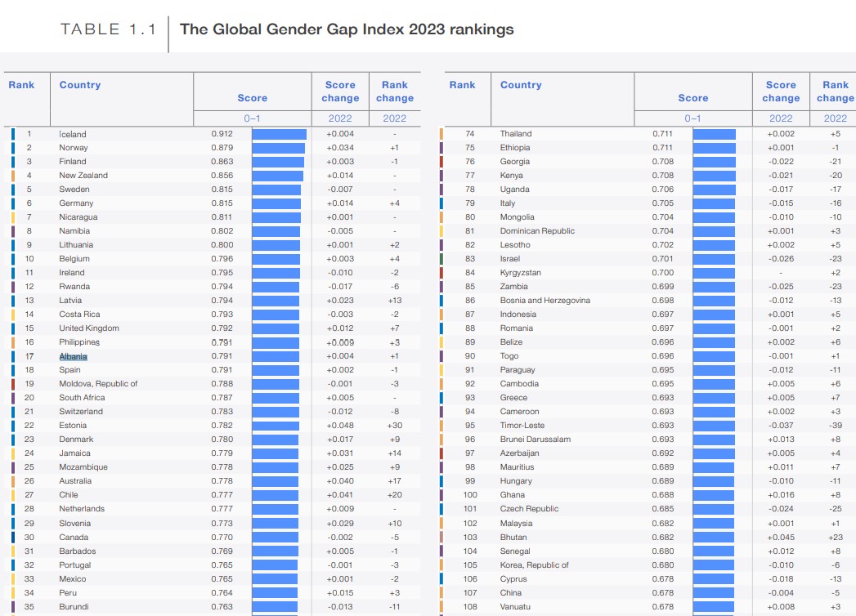Screen dimensions: 856x616
Task: Click the Global Gender Gap Index title
Action: (347, 29)
